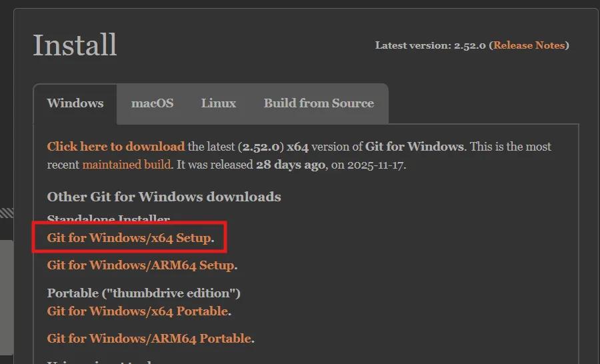
Task: Click the 'Click here to download' link
Action: click(x=116, y=147)
